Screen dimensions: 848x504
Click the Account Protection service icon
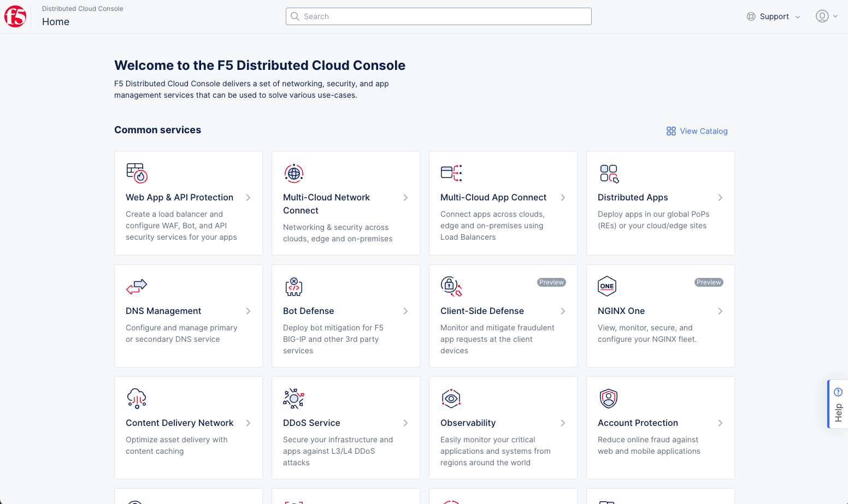point(609,398)
